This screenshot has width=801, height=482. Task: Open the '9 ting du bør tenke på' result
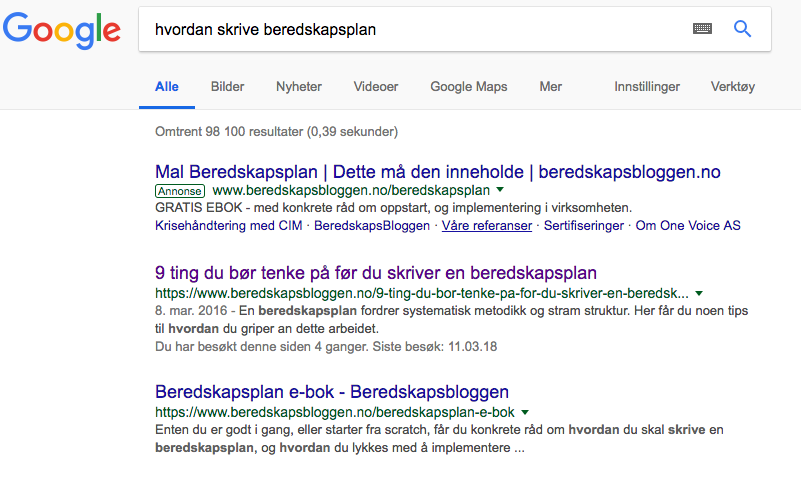(376, 273)
